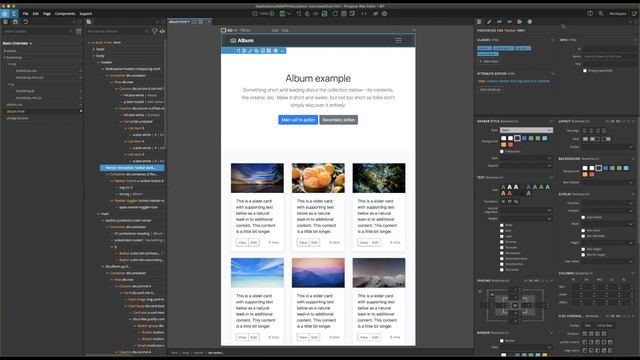Enable the Decoration none checkbox
640x360 pixels.
[x=502, y=258]
